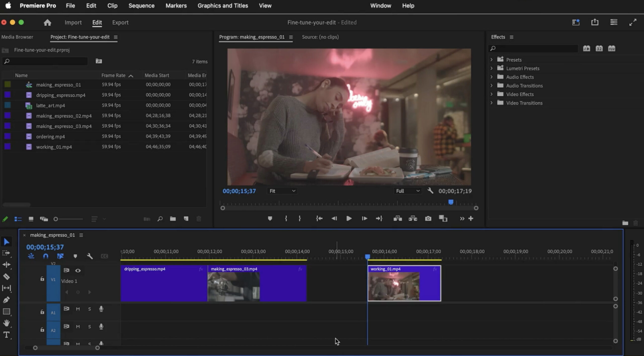
Task: Open Graphics and Titles menu
Action: point(223,6)
